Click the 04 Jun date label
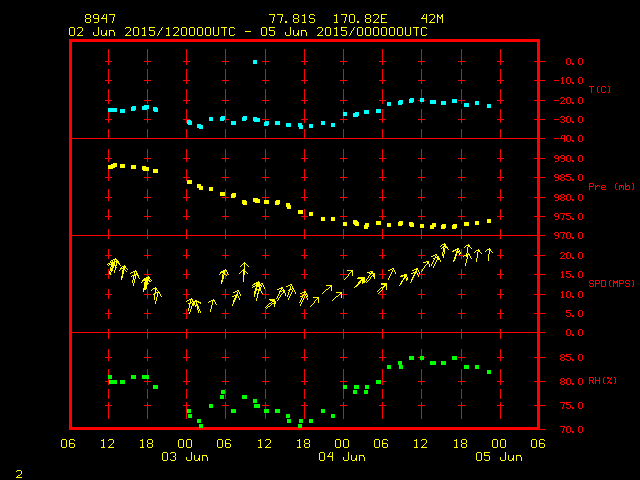Viewport: 640px width, 480px height. 342,457
